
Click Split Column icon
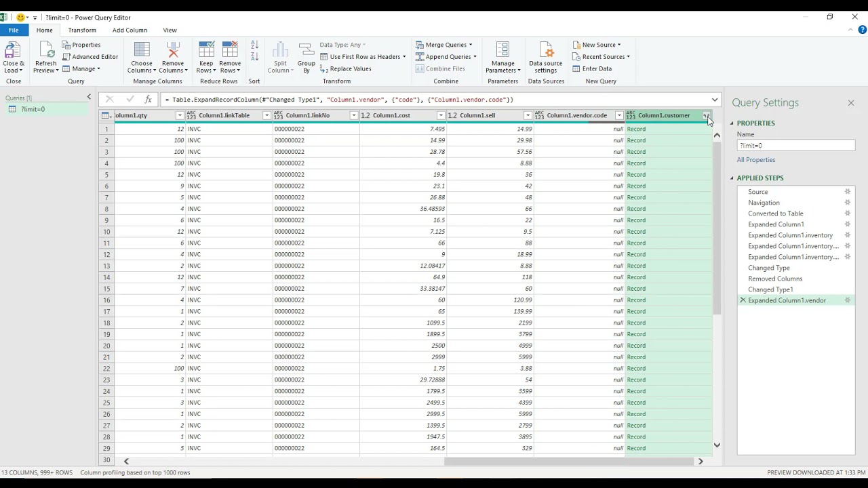pyautogui.click(x=280, y=50)
